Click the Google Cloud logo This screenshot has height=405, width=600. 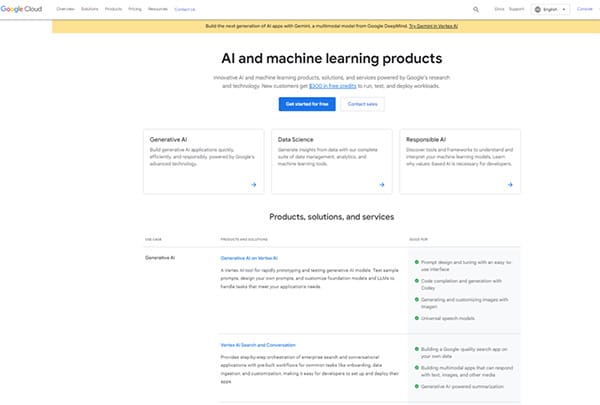click(21, 9)
